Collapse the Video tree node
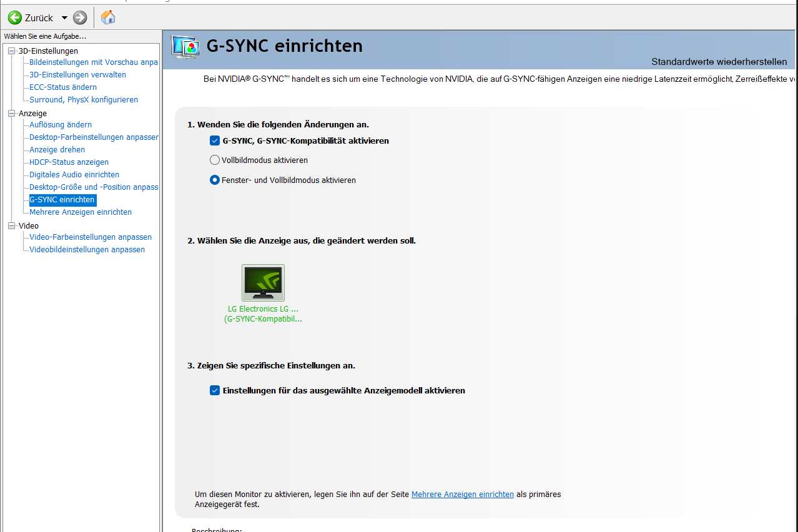The image size is (798, 532). point(11,226)
